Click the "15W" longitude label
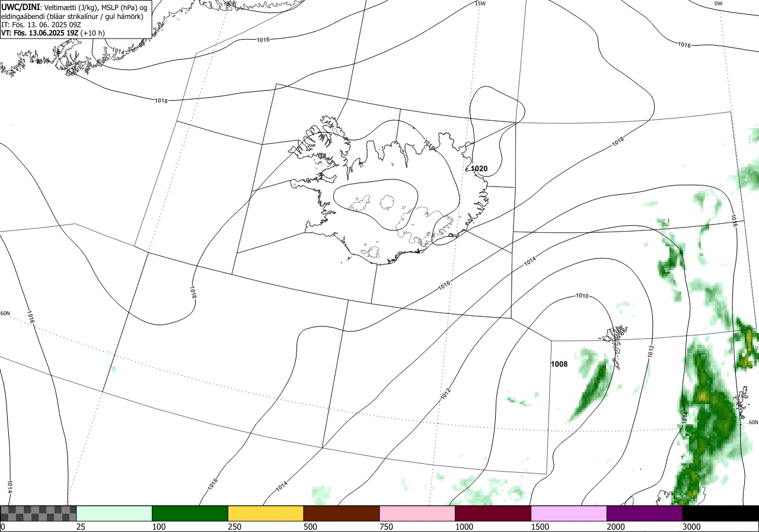The width and height of the screenshot is (759, 532). pos(480,4)
